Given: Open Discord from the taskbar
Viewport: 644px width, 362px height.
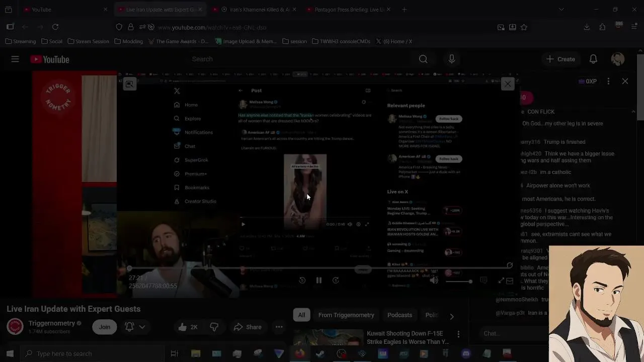Looking at the screenshot, I should click(466, 353).
